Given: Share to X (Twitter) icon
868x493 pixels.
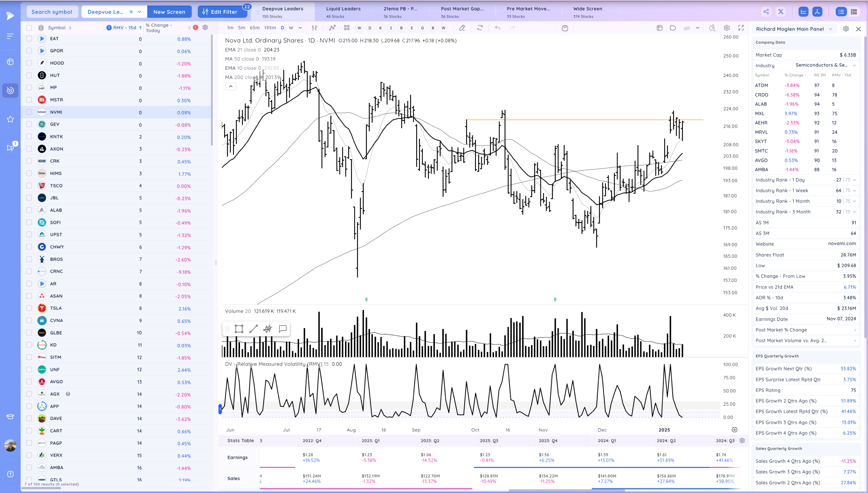Looking at the screenshot, I should pyautogui.click(x=781, y=12).
